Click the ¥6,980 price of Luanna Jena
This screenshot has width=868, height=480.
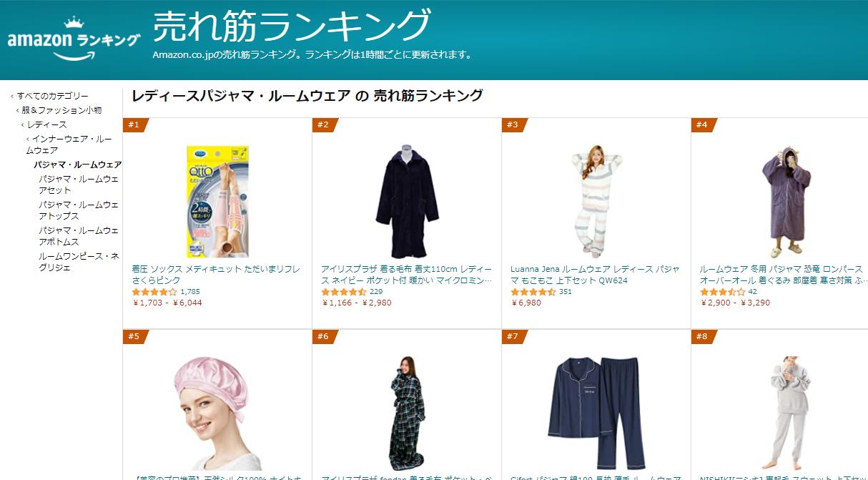tap(526, 303)
